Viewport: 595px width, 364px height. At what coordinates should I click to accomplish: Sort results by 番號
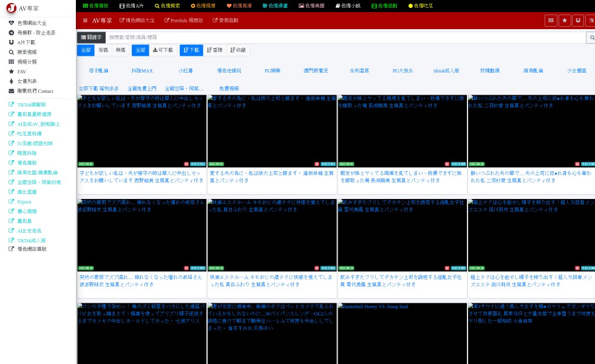pyautogui.click(x=214, y=50)
